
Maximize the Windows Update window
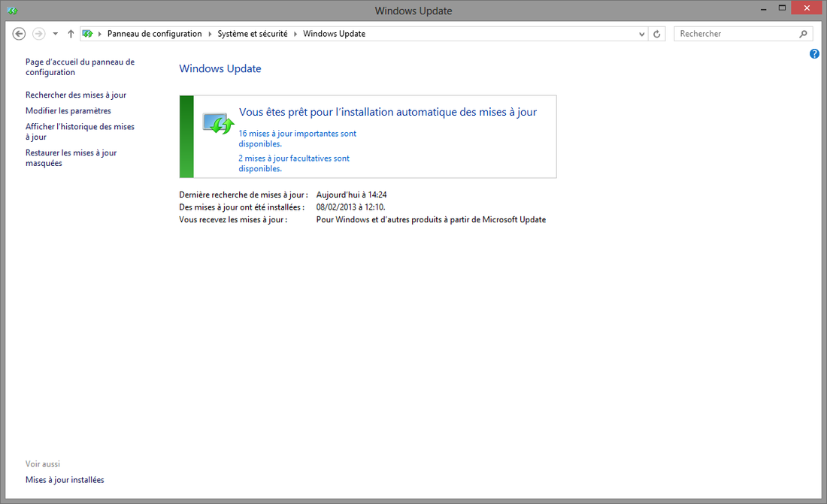782,8
